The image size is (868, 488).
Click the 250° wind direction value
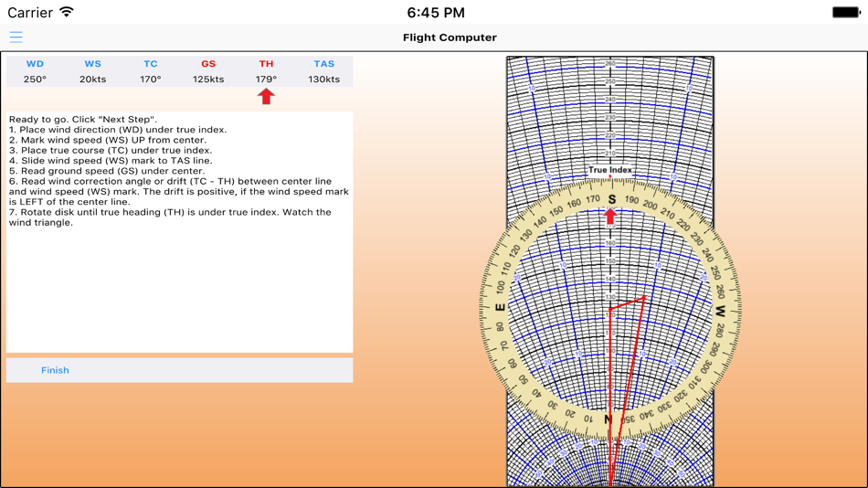tap(35, 80)
